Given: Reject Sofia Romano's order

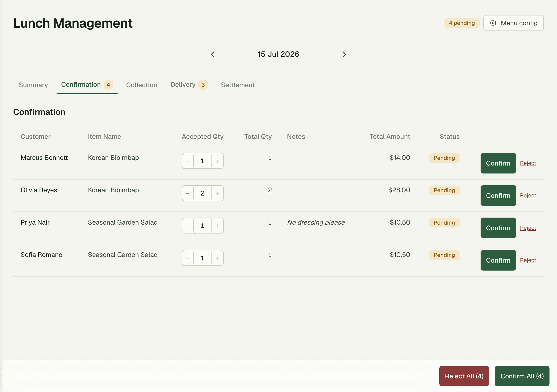Looking at the screenshot, I should click(528, 260).
